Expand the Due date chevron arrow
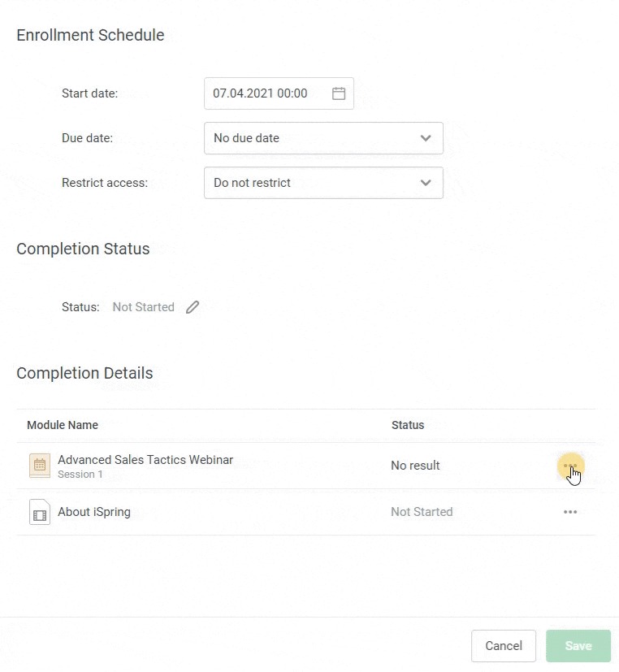This screenshot has height=672, width=619. 426,138
